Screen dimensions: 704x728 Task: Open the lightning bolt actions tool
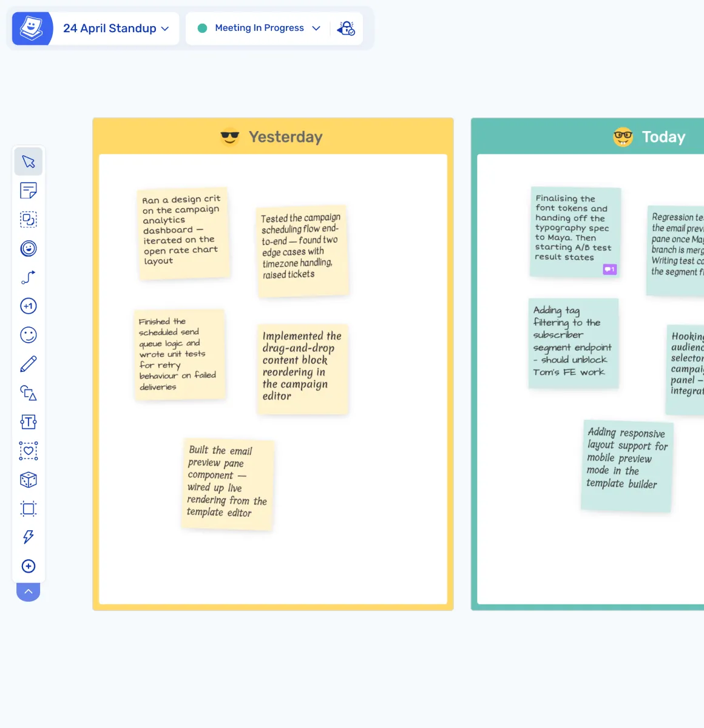coord(29,537)
